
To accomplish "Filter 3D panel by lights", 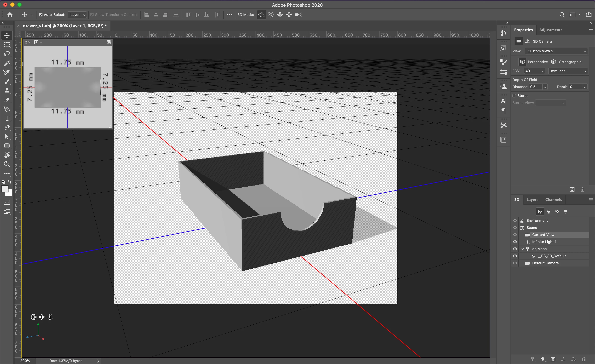I will 566,212.
